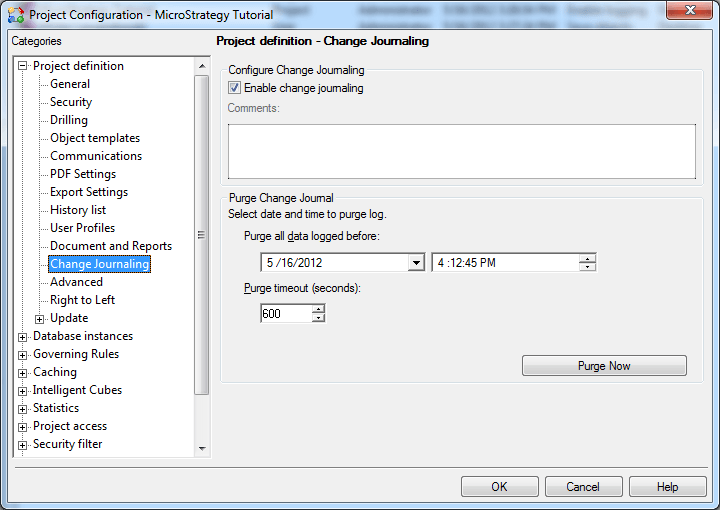Close the Project Configuration dialog
Viewport: 720px width, 510px height.
click(x=689, y=11)
